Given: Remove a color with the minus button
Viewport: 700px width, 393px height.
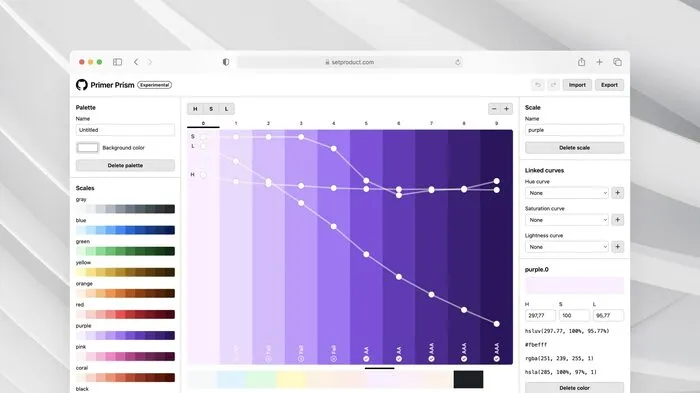Looking at the screenshot, I should 494,109.
